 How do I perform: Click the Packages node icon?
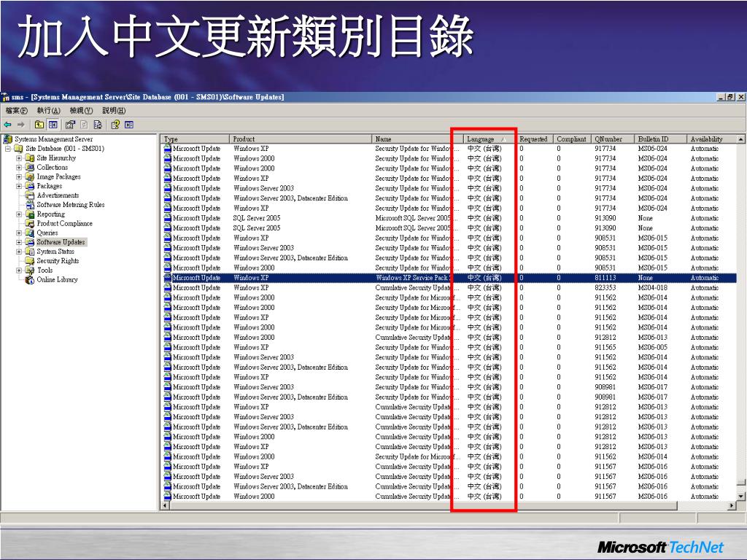click(x=29, y=186)
